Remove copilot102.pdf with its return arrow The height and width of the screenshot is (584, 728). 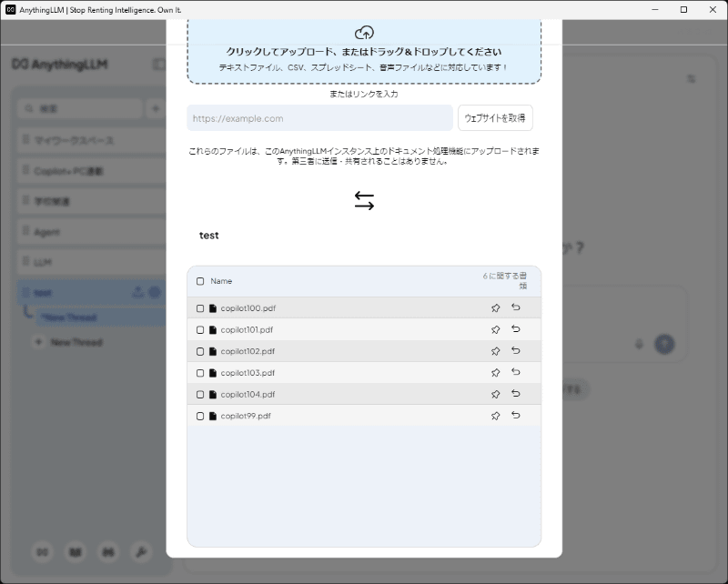tap(516, 350)
